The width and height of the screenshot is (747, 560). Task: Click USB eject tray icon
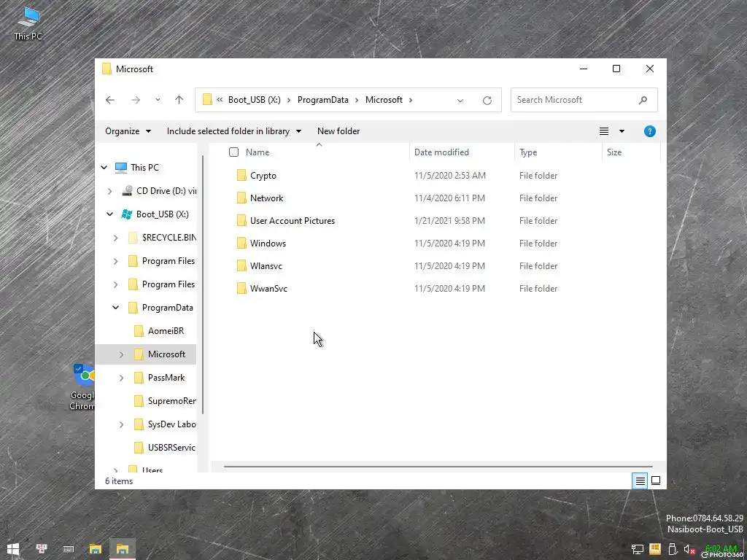(x=672, y=550)
